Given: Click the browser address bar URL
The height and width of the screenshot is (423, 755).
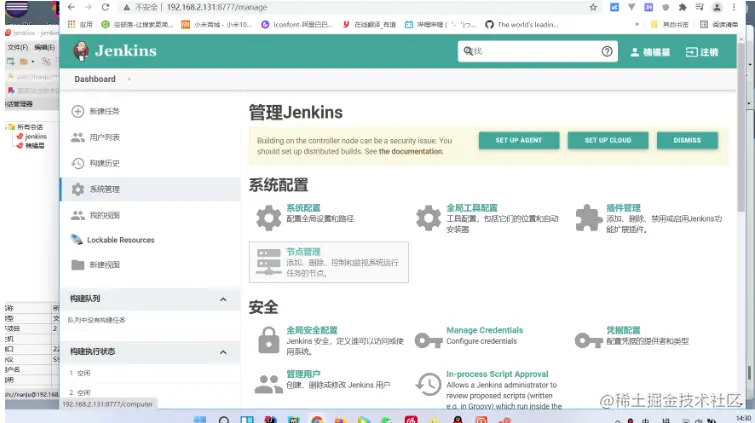Looking at the screenshot, I should pyautogui.click(x=217, y=7).
